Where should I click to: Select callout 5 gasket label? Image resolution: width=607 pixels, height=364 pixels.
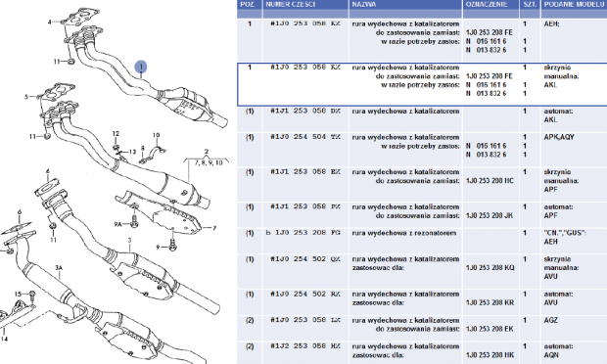pyautogui.click(x=26, y=96)
